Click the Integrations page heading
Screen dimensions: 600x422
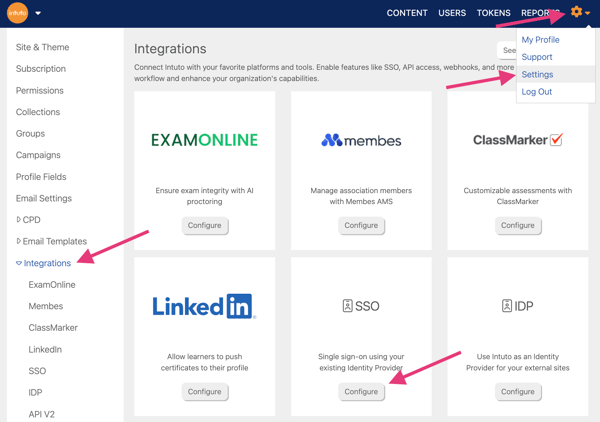170,49
